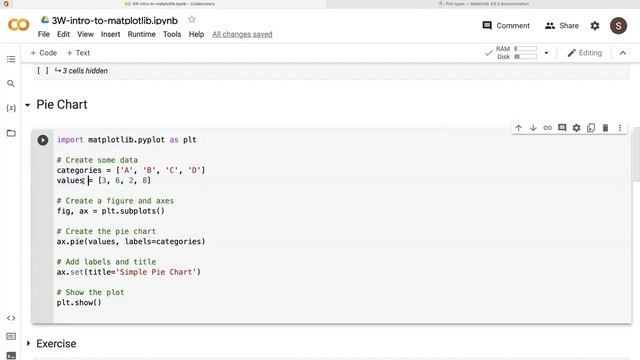Open the File menu
The image size is (640, 360).
click(x=44, y=34)
